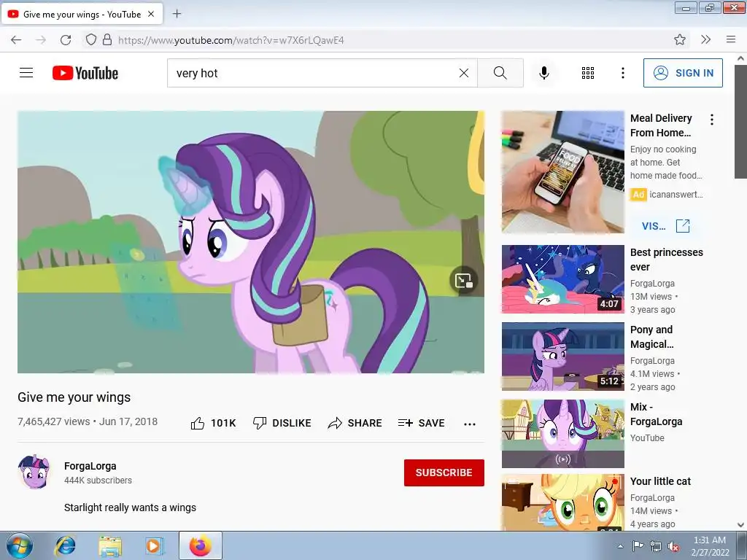The width and height of the screenshot is (747, 560).
Task: Like the video with thumbs up 101K
Action: coord(213,423)
